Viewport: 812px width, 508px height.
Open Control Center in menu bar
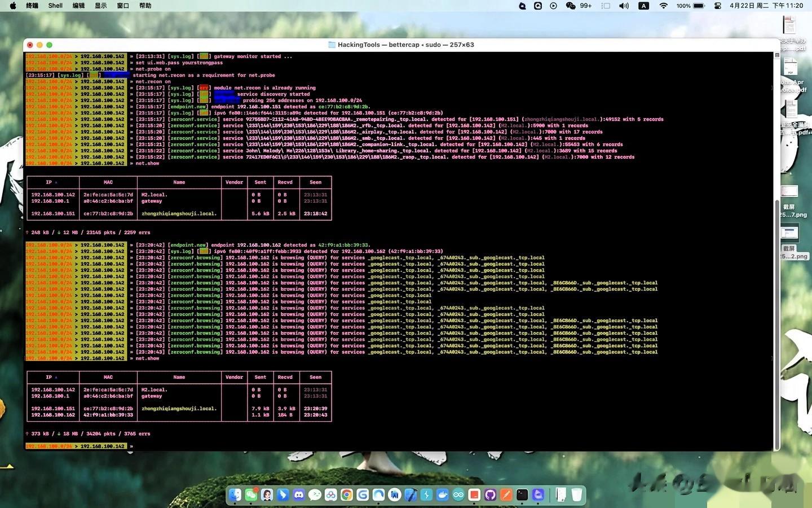click(x=718, y=6)
